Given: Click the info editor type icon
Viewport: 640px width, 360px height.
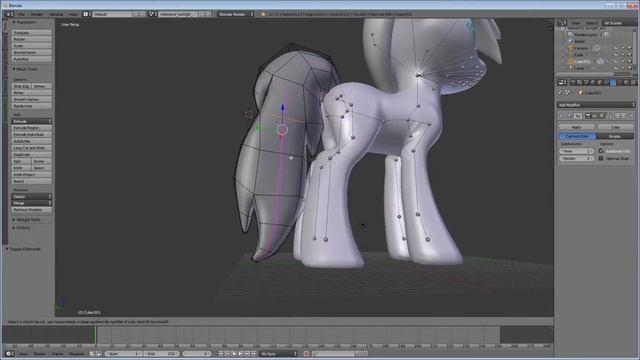Looking at the screenshot, I should coord(9,14).
